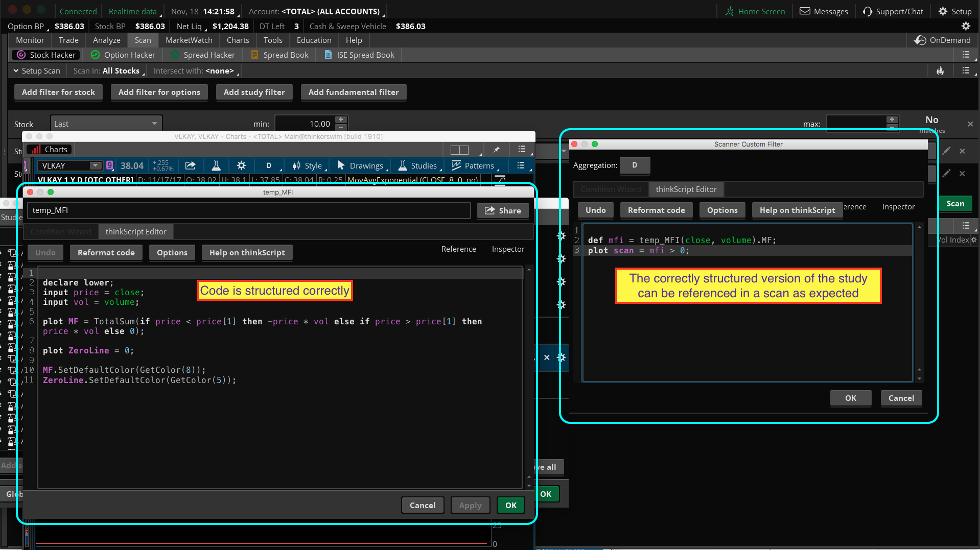This screenshot has width=980, height=550.
Task: Open the Stock Hacker tab
Action: point(46,55)
